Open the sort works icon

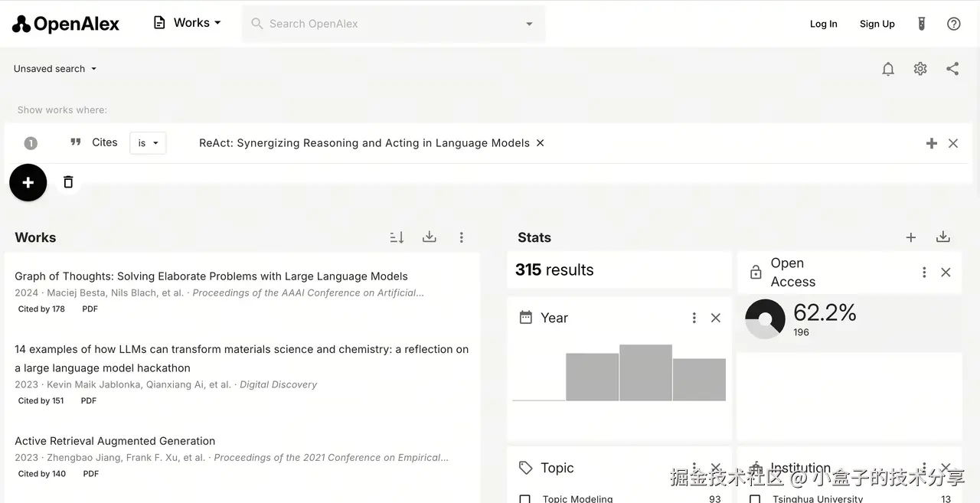tap(397, 237)
